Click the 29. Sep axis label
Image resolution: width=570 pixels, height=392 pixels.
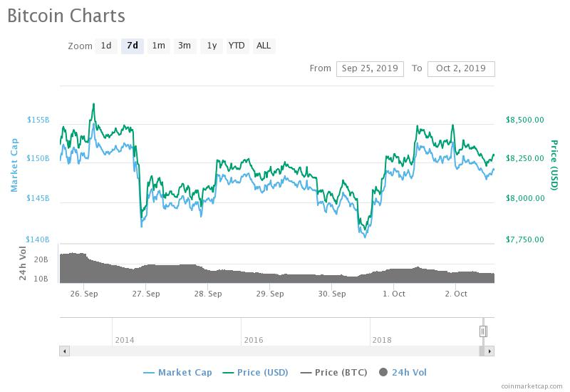coord(270,294)
